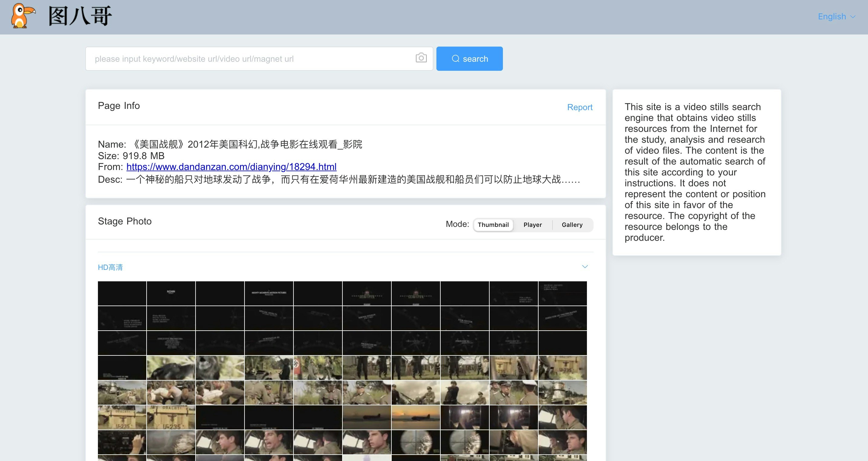This screenshot has width=868, height=461.
Task: Keep Thumbnail mode selected
Action: point(493,224)
